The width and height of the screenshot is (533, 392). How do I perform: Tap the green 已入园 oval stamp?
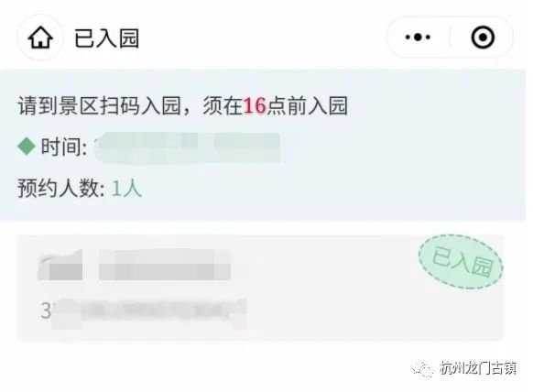tap(461, 261)
